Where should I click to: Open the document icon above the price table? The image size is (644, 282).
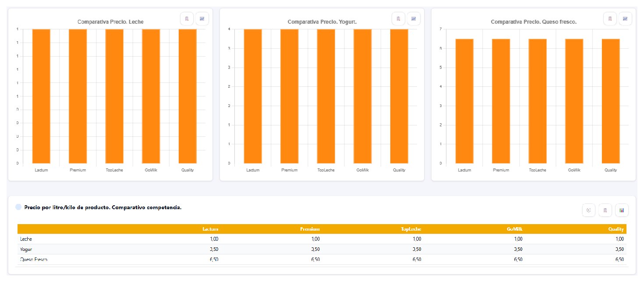[605, 211]
